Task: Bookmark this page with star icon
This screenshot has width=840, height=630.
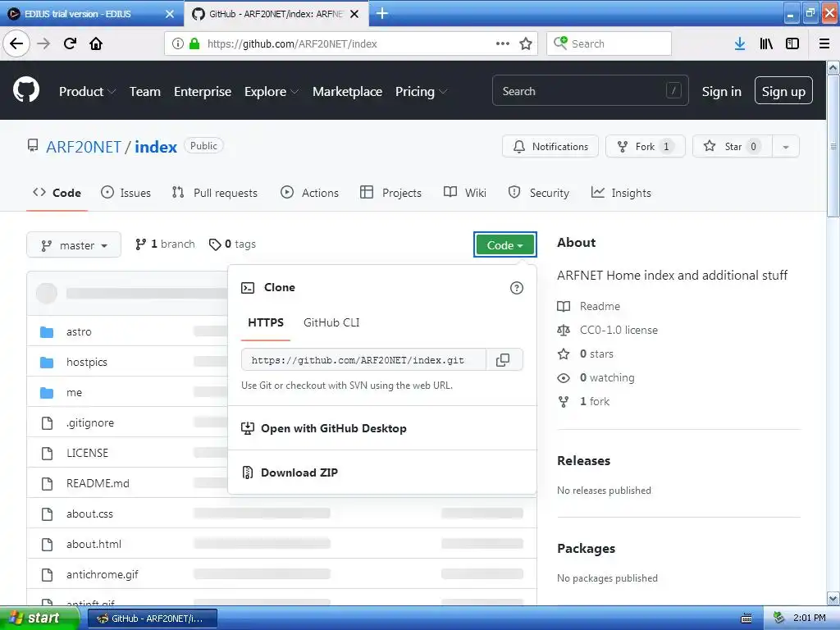Action: [526, 44]
